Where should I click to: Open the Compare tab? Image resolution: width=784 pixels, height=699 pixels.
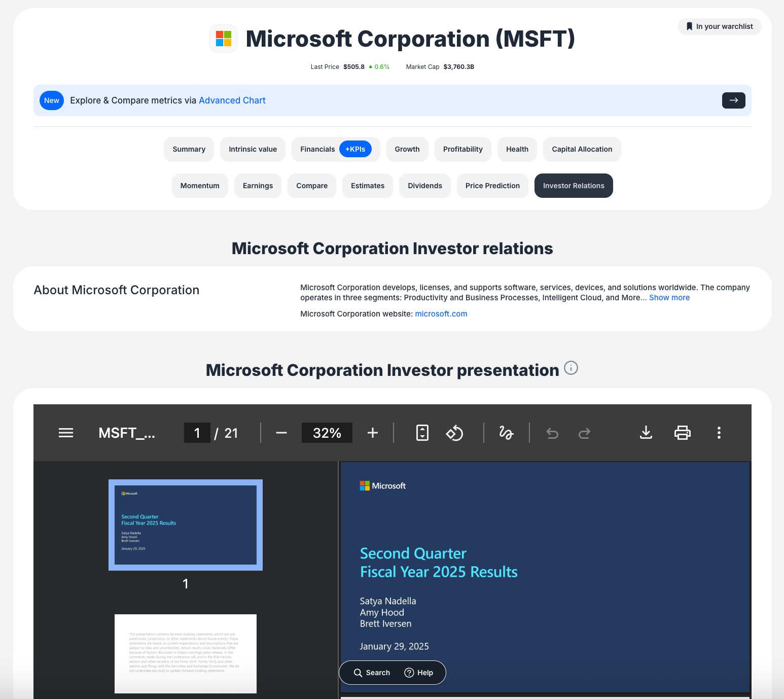(x=312, y=186)
